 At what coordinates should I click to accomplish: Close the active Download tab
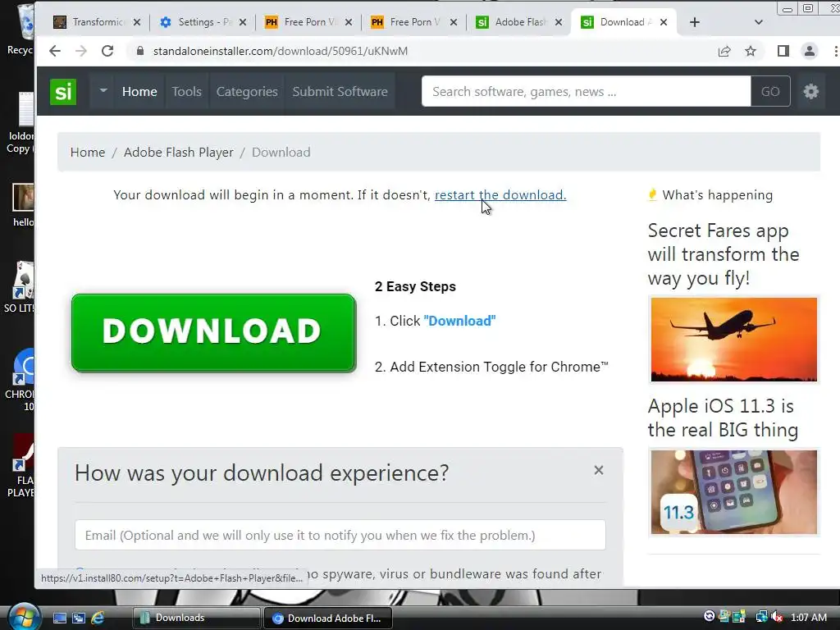(664, 22)
